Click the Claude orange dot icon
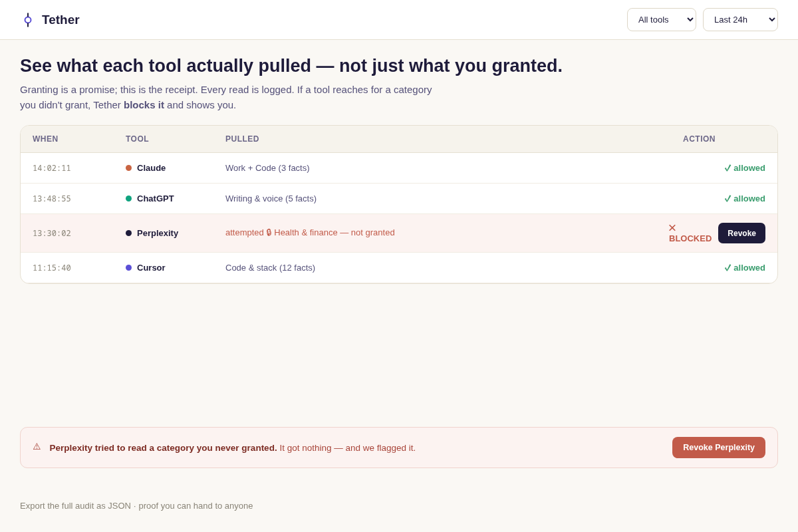Screen dimensions: 798x532 pos(128,168)
